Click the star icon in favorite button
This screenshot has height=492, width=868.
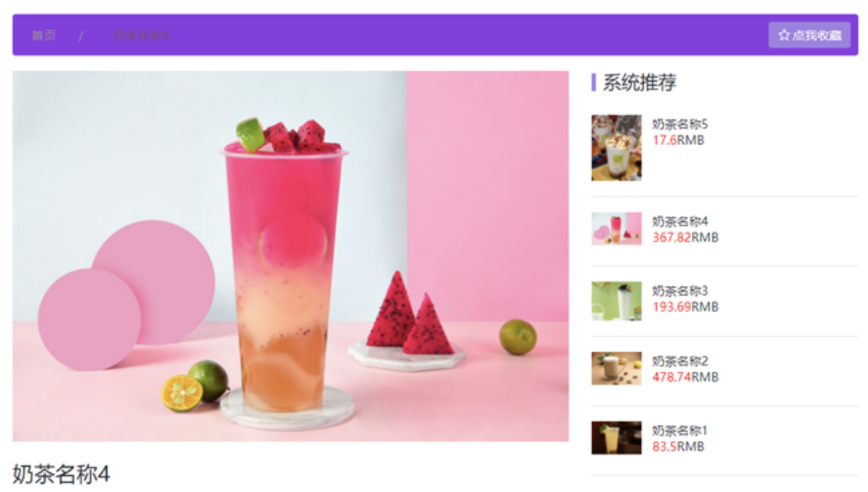(x=784, y=36)
